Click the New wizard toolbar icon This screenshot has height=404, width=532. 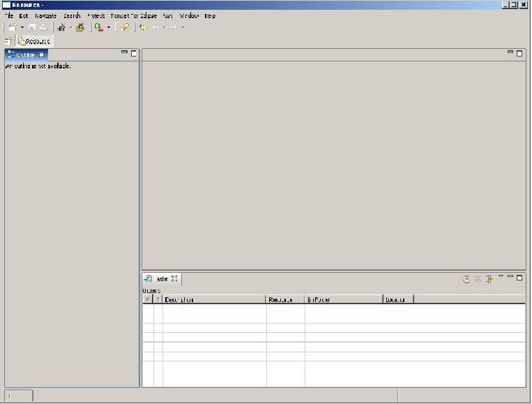(13, 27)
